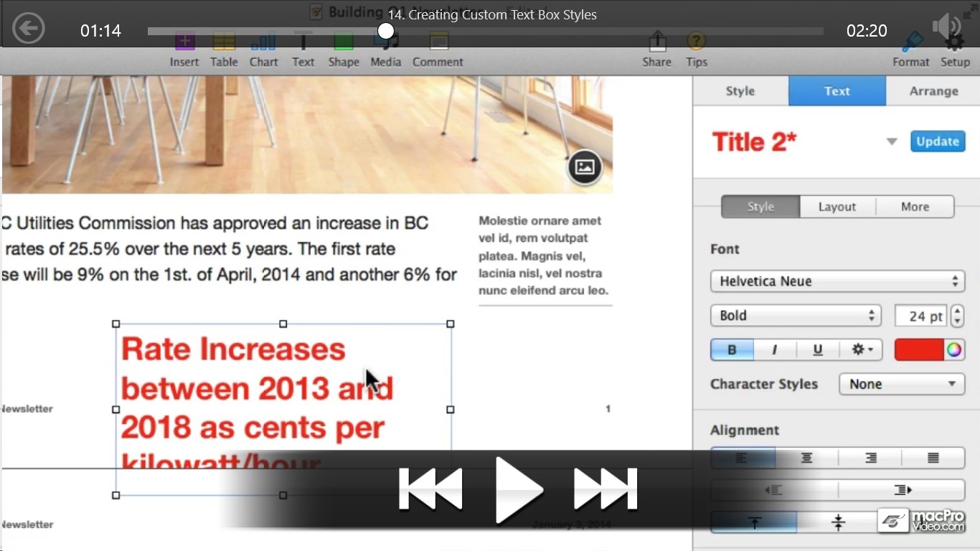Open the Helvetica Neue font dropdown
980x551 pixels.
click(x=837, y=281)
